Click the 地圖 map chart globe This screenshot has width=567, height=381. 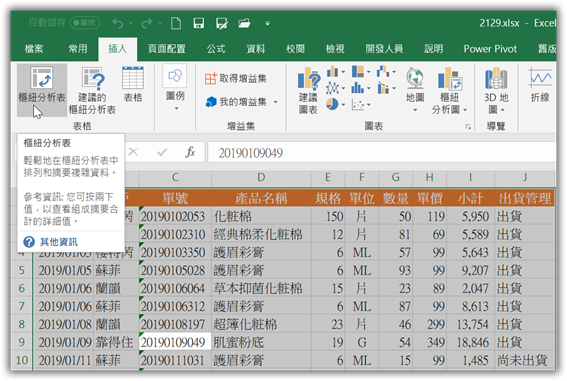click(415, 78)
